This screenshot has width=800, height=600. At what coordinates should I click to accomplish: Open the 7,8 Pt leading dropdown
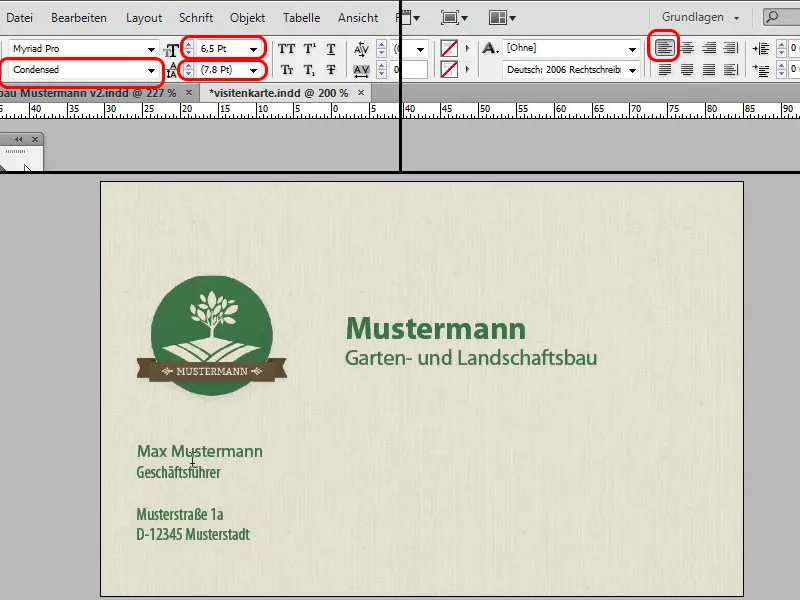click(254, 70)
